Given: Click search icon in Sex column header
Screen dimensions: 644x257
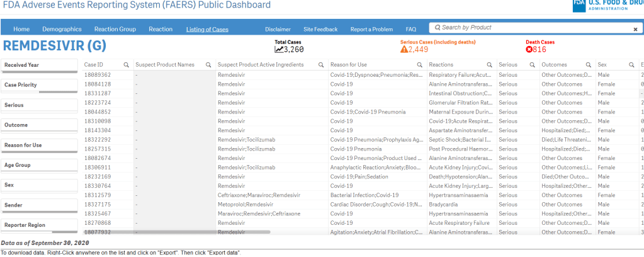Looking at the screenshot, I should 631,65.
